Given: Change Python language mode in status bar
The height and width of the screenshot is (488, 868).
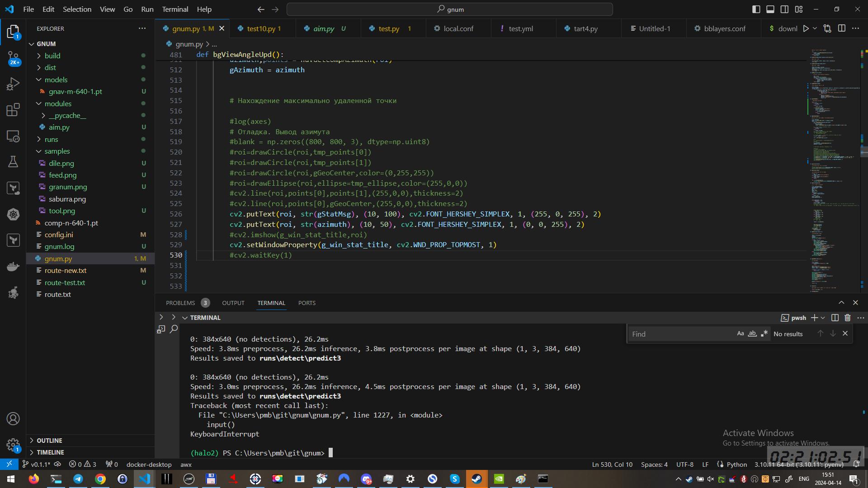Looking at the screenshot, I should point(737,464).
